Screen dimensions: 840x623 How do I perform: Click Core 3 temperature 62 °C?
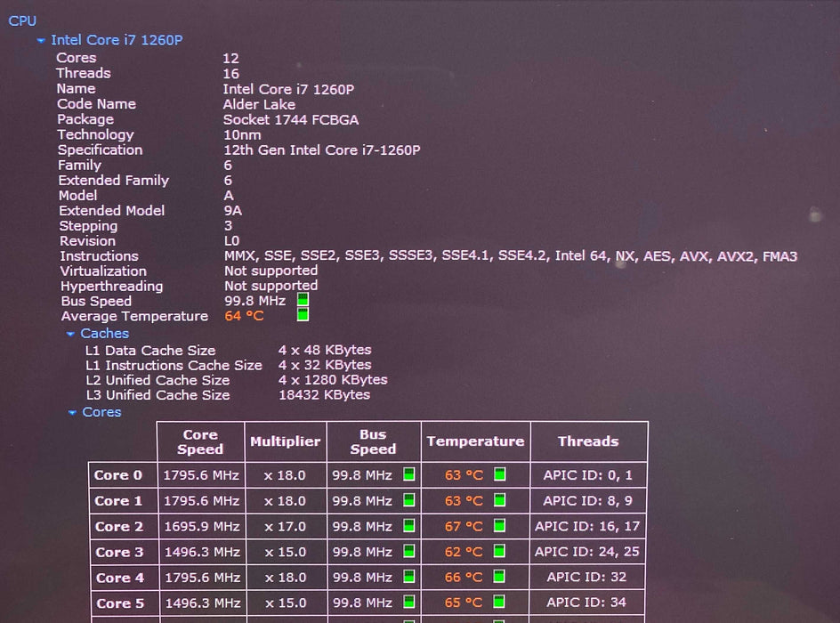click(x=464, y=552)
